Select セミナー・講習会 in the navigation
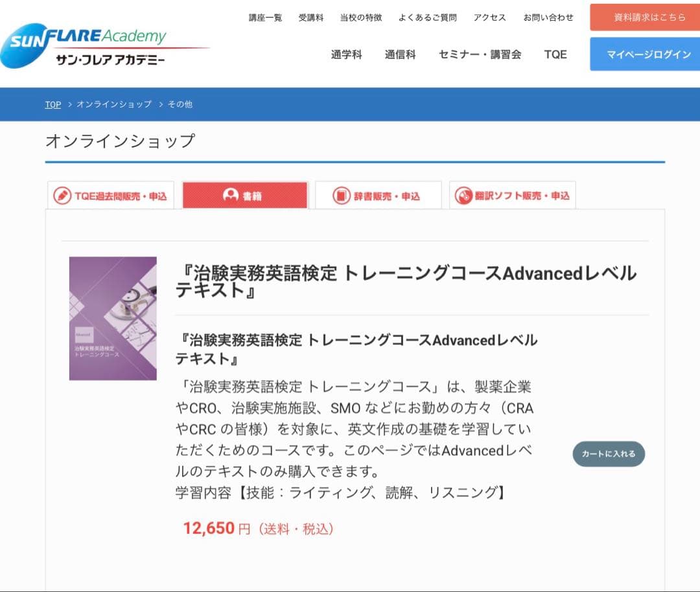This screenshot has width=700, height=592. click(479, 54)
